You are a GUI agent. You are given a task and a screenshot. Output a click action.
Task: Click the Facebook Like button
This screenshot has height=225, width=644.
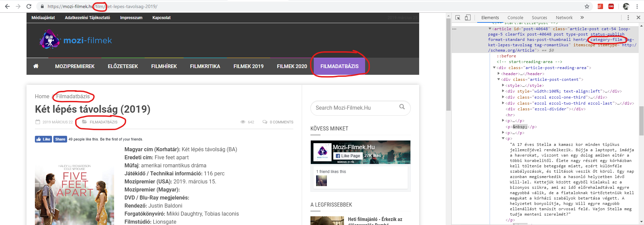tap(43, 139)
